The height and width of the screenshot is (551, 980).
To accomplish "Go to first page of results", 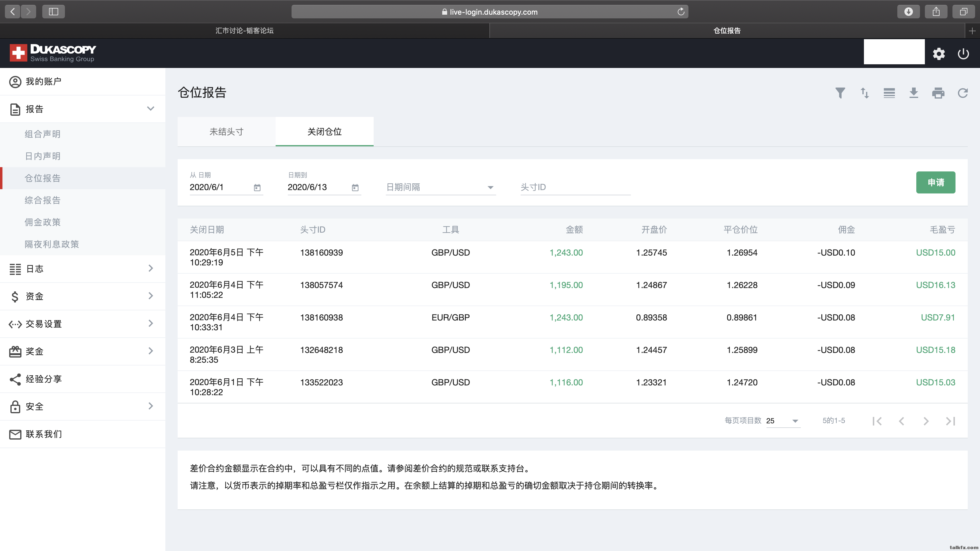I will pyautogui.click(x=877, y=421).
